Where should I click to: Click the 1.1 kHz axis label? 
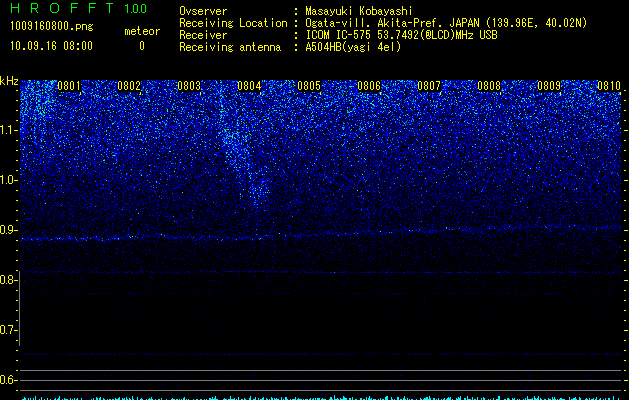point(9,130)
